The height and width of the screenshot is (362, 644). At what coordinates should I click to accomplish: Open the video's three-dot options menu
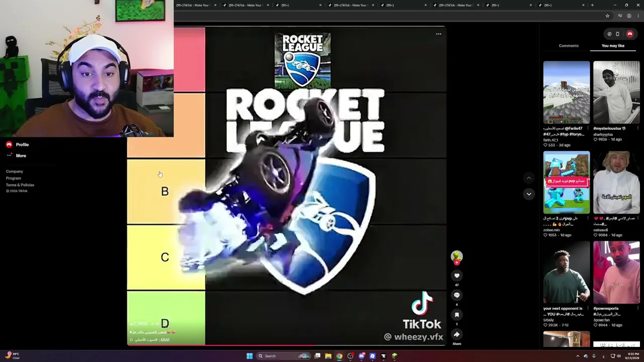pos(439,34)
